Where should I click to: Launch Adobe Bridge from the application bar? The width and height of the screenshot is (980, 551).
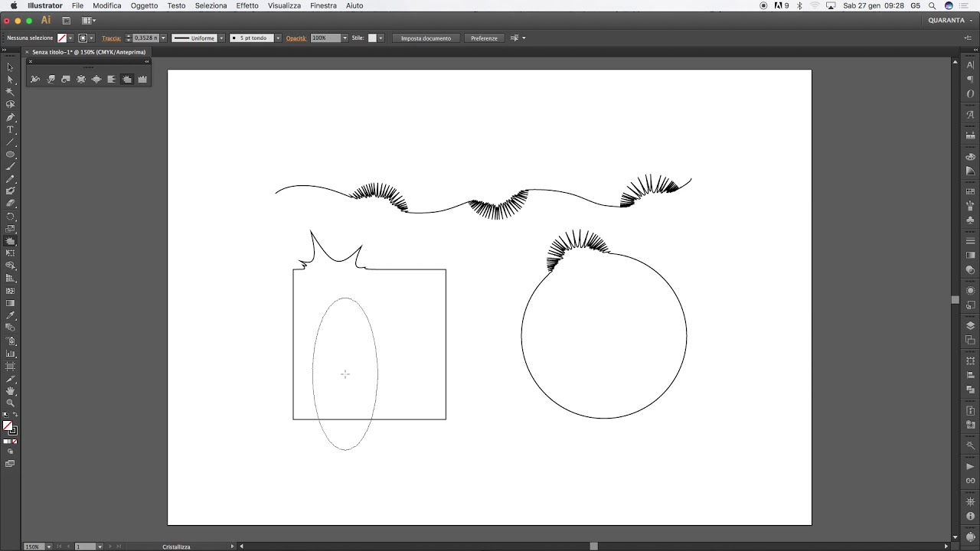click(66, 21)
